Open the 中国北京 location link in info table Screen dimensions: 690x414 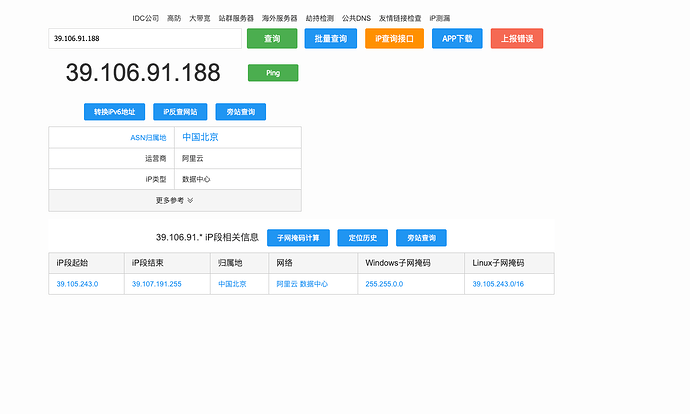200,137
